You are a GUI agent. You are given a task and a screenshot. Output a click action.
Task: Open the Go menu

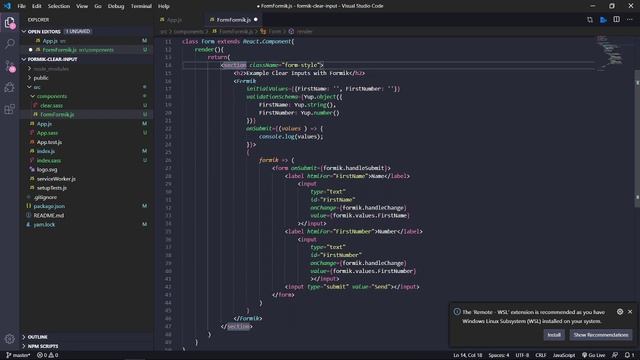(98, 6)
